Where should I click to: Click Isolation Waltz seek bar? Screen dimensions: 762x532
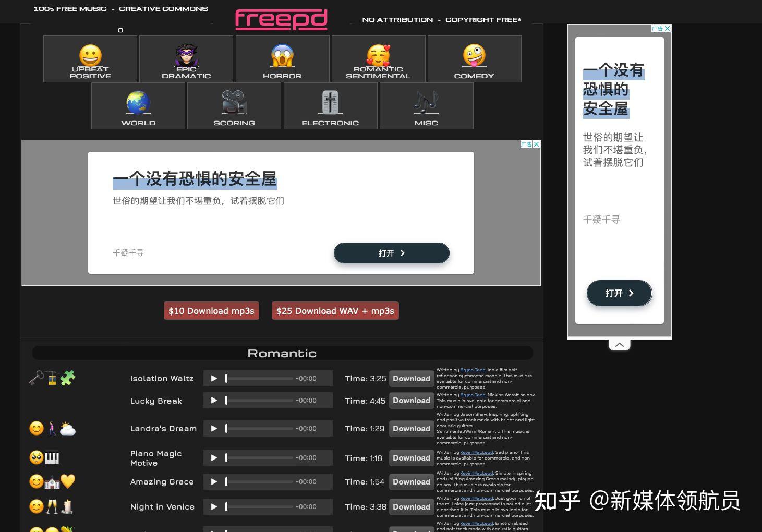[x=259, y=379]
